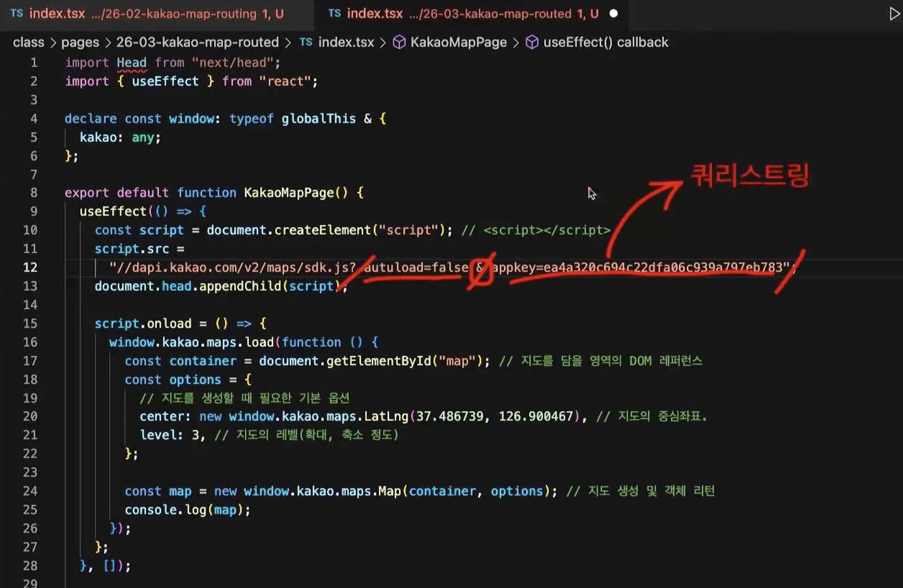The height and width of the screenshot is (588, 903).
Task: Open the 'useEffect() callback' breadcrumb symbol
Action: [x=605, y=42]
